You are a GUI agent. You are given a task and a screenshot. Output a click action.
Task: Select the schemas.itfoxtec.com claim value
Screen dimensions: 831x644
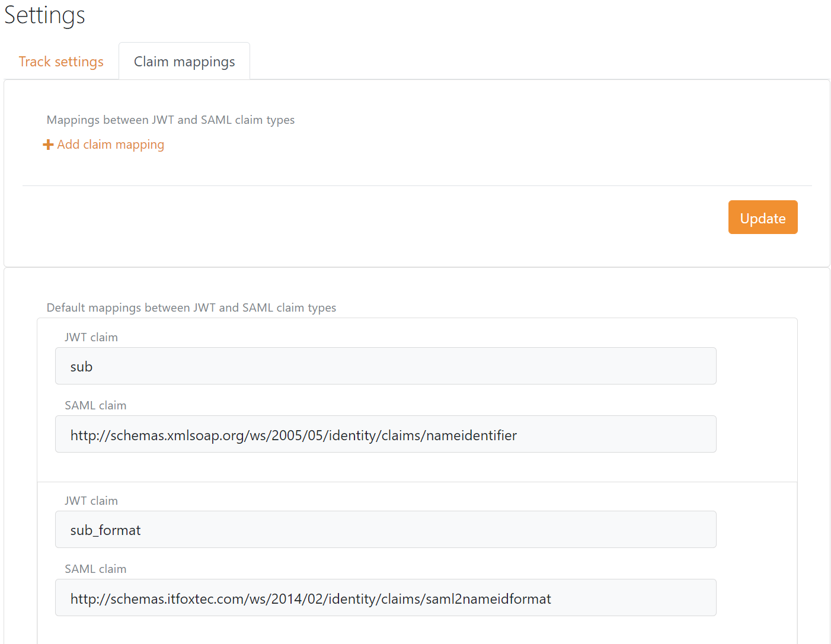(310, 598)
